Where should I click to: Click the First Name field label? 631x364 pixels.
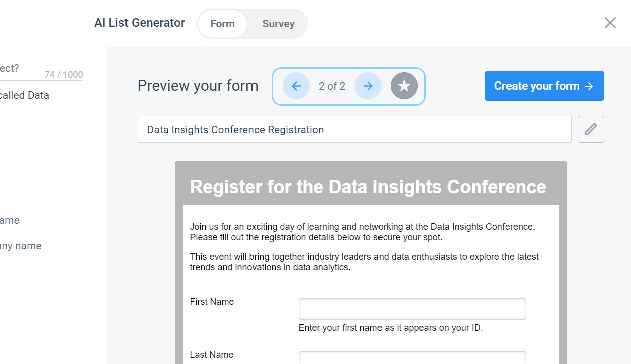click(212, 302)
